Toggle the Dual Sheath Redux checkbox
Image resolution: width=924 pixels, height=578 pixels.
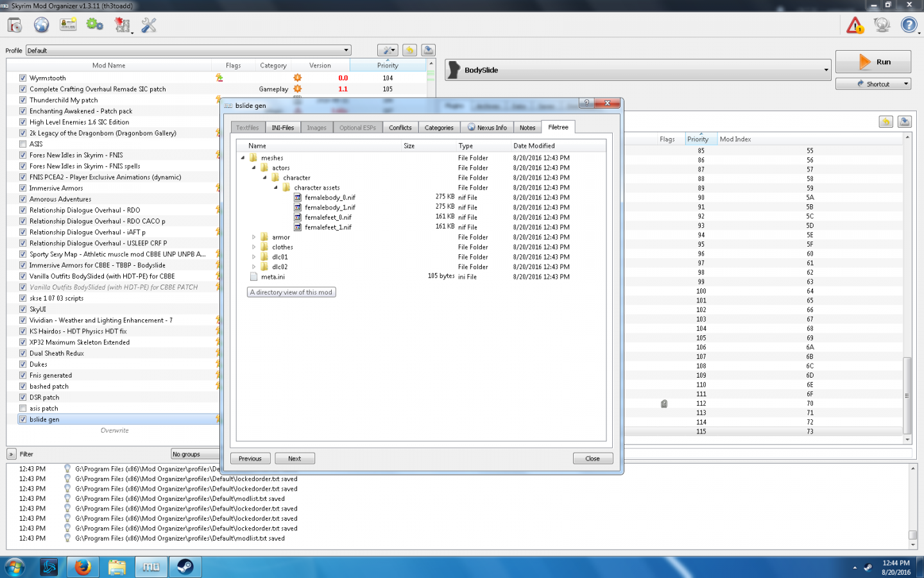[22, 353]
